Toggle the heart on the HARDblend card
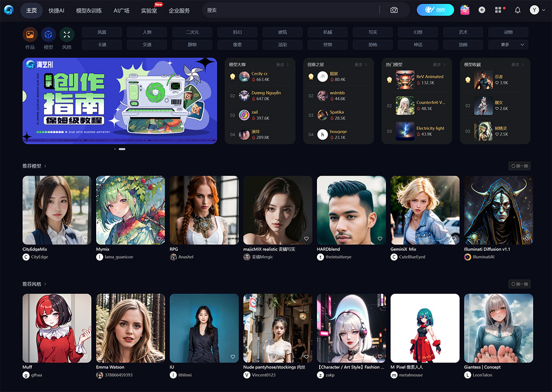This screenshot has height=392, width=552. pos(380,239)
